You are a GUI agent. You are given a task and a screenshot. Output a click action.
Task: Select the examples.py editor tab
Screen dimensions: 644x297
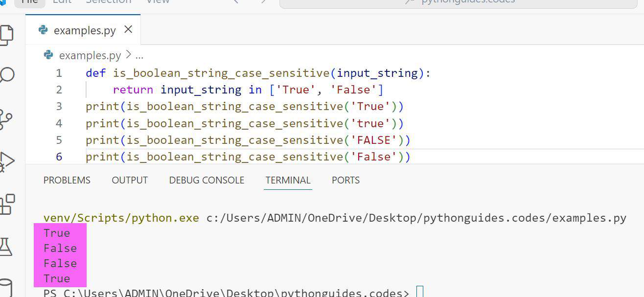click(83, 30)
